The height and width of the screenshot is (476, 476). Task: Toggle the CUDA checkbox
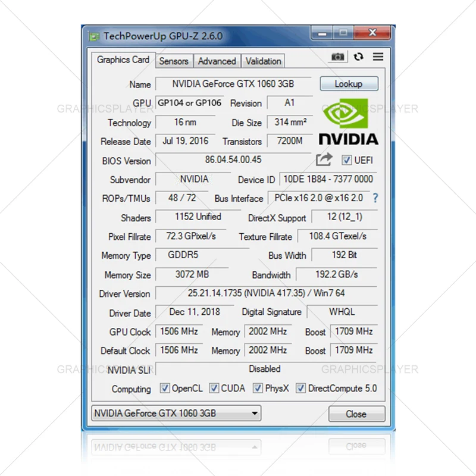pyautogui.click(x=214, y=388)
